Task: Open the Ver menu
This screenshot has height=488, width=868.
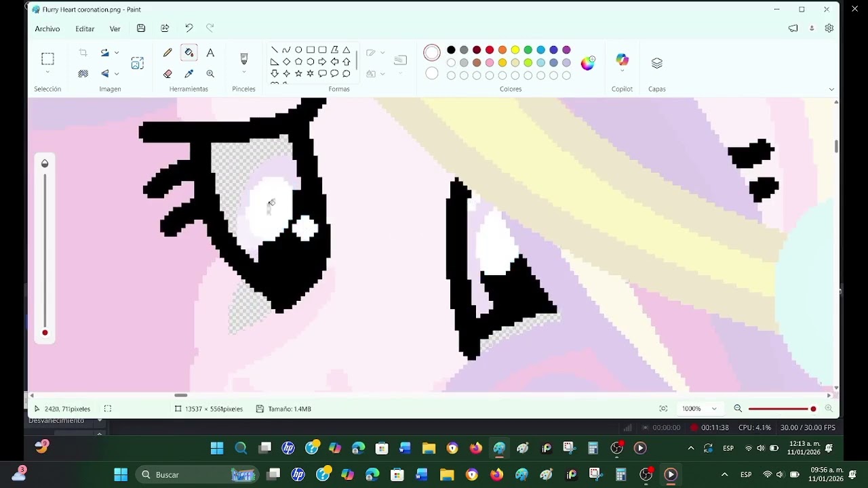Action: point(115,28)
